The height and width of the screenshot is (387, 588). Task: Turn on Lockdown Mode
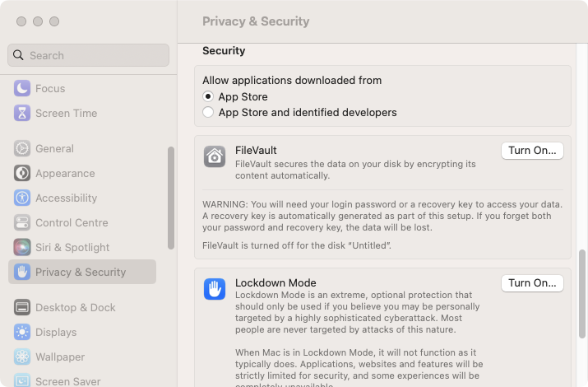[532, 283]
